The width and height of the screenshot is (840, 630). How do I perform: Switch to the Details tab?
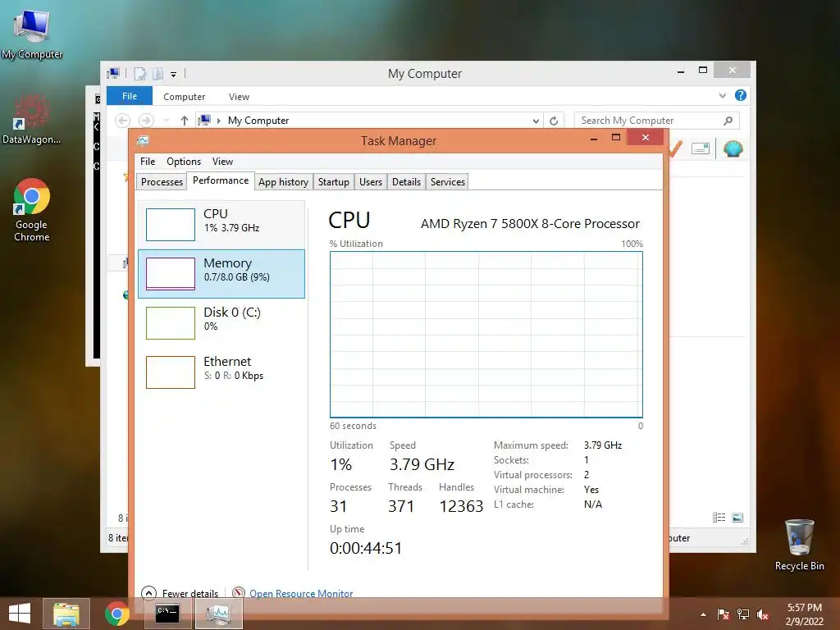click(x=406, y=182)
